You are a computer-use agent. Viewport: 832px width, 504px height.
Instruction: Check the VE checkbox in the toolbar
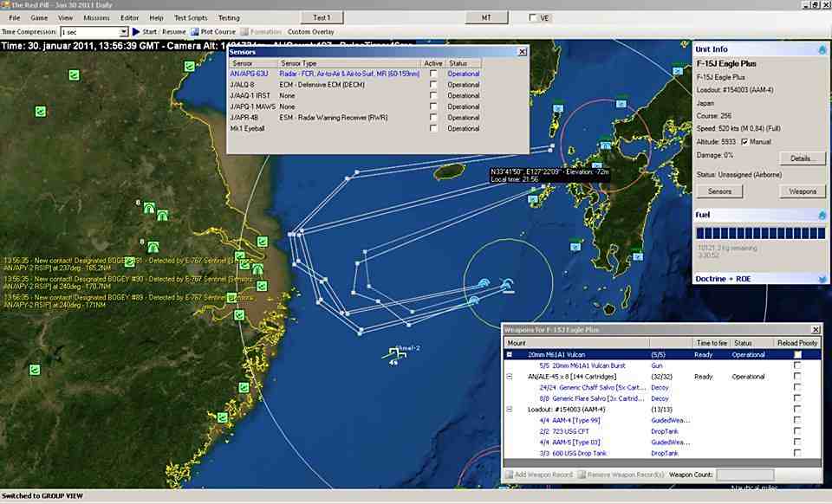click(533, 17)
